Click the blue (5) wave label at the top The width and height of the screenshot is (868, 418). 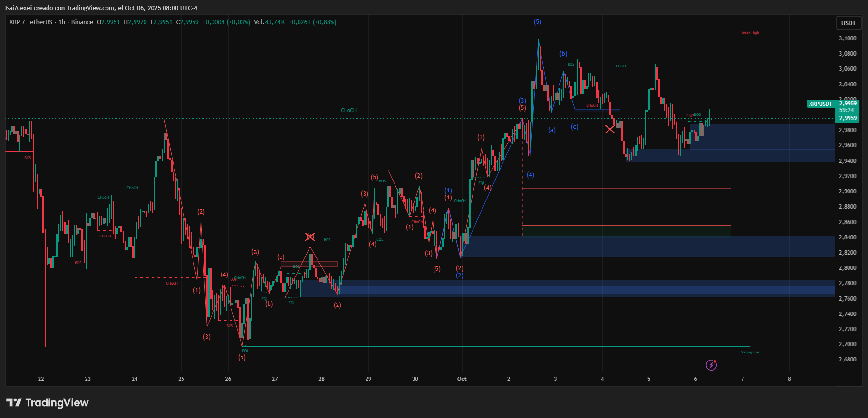(537, 22)
